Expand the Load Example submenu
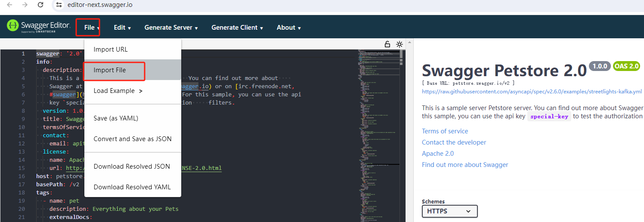The width and height of the screenshot is (644, 222). point(133,91)
